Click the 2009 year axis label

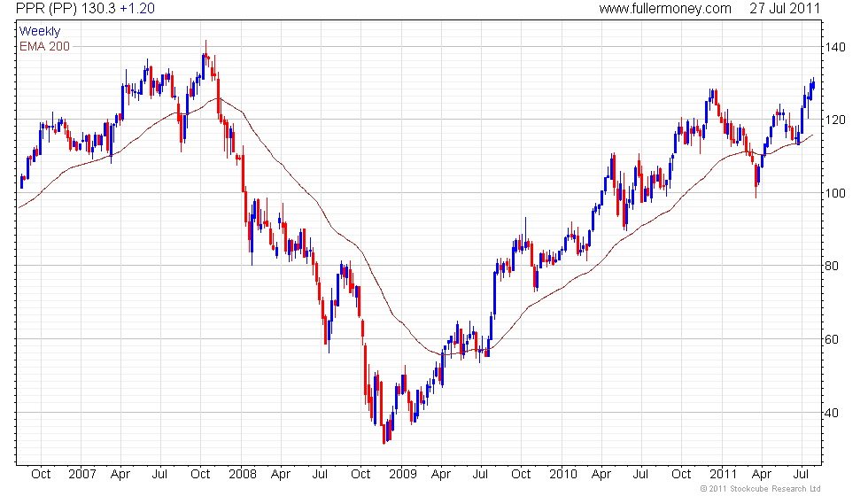coord(402,475)
